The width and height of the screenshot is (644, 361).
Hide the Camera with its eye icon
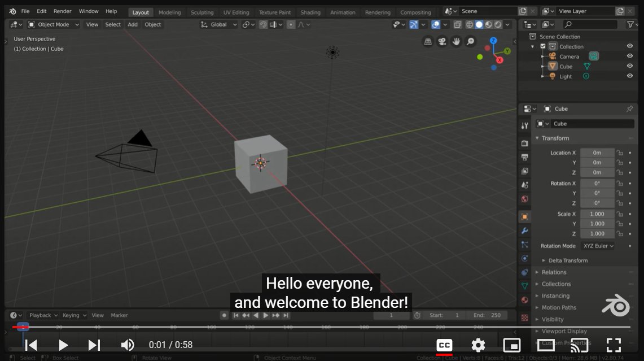click(630, 56)
